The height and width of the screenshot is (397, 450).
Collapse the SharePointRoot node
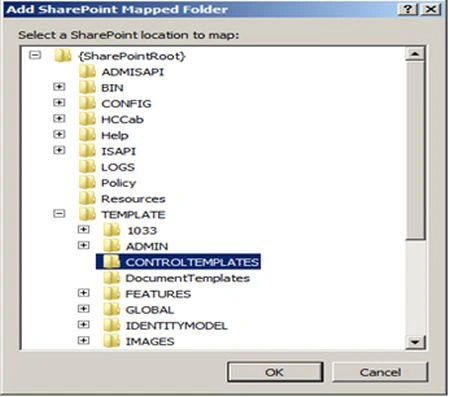click(35, 55)
